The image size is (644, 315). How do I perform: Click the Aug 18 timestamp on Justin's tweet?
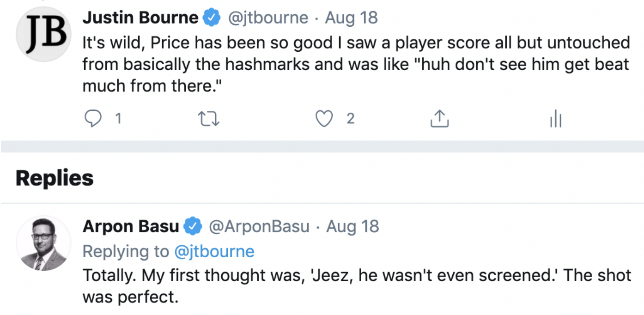[352, 18]
